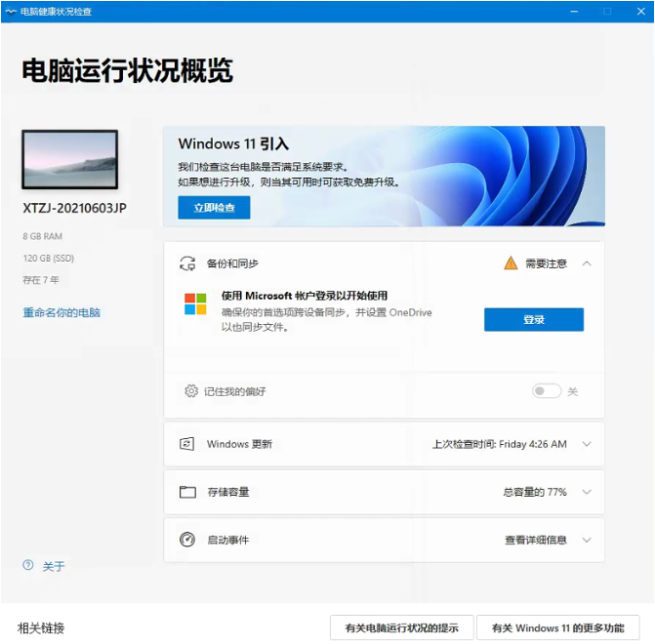Click the 8 GB RAM text
This screenshot has height=644, width=655.
[43, 236]
